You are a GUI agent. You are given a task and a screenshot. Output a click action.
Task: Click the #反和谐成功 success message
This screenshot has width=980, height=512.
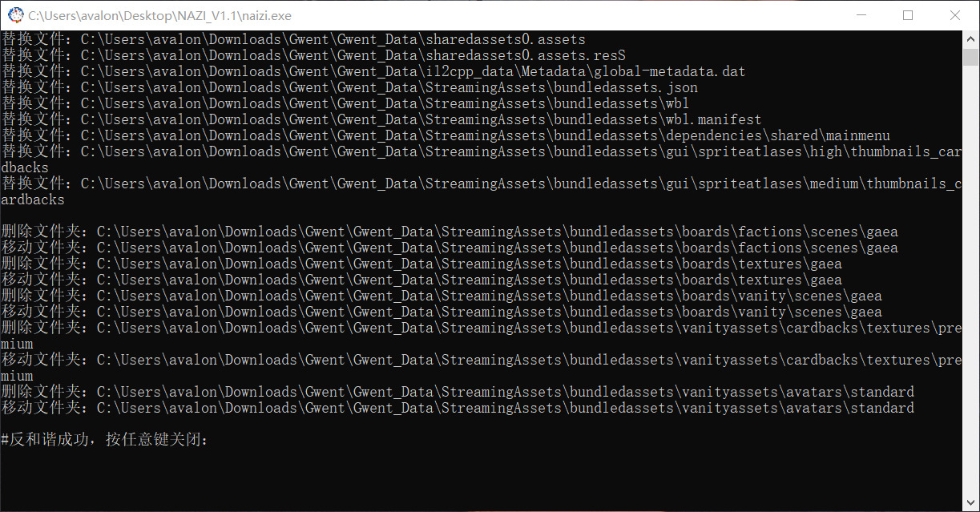(104, 440)
